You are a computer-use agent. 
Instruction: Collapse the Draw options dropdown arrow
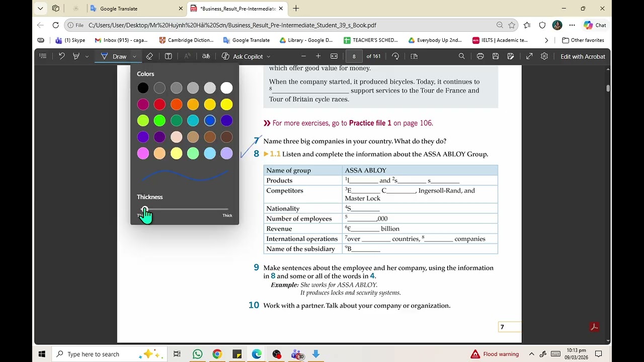click(x=134, y=56)
